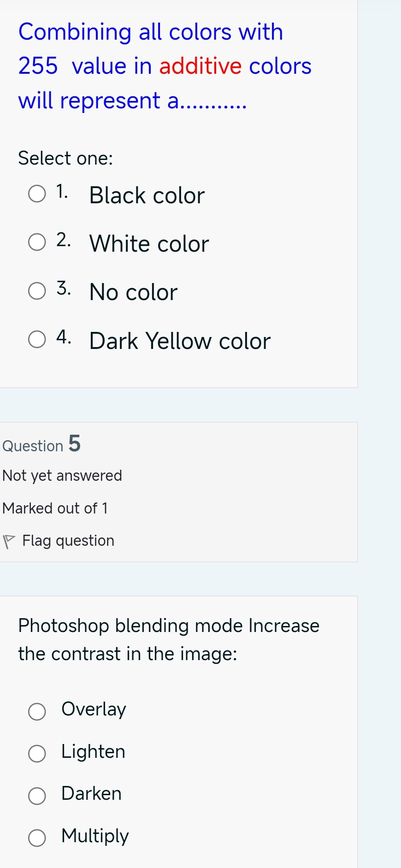Click the "1." label beside Black color

click(61, 191)
